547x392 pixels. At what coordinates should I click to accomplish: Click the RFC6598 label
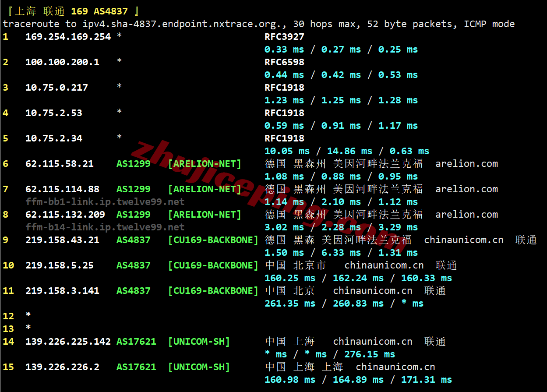(284, 62)
